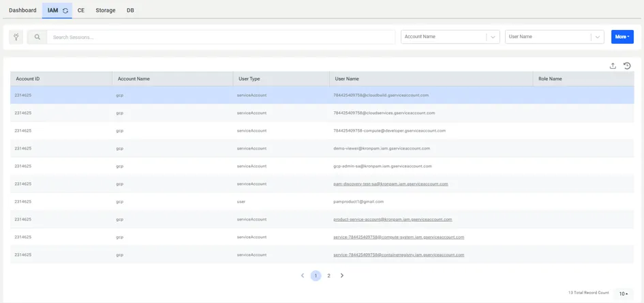Open service-784425409758@containerregistry link
644x303 pixels.
pos(399,255)
